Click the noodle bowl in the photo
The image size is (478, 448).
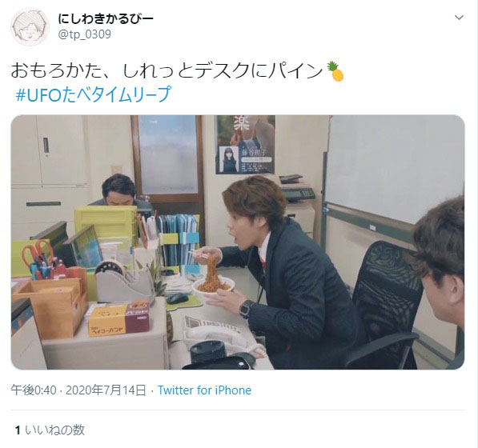coord(214,286)
